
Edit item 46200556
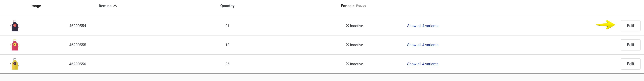(630, 64)
